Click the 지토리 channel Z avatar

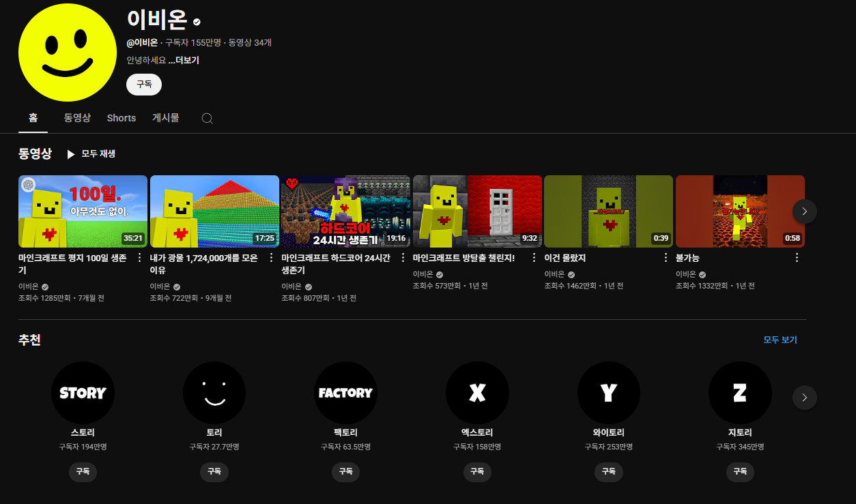(740, 393)
